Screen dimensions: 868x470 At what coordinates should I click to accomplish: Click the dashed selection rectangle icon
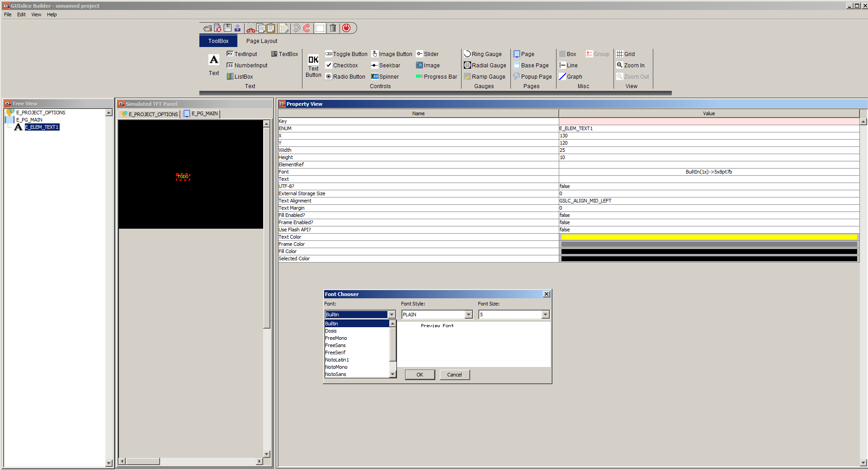click(320, 28)
